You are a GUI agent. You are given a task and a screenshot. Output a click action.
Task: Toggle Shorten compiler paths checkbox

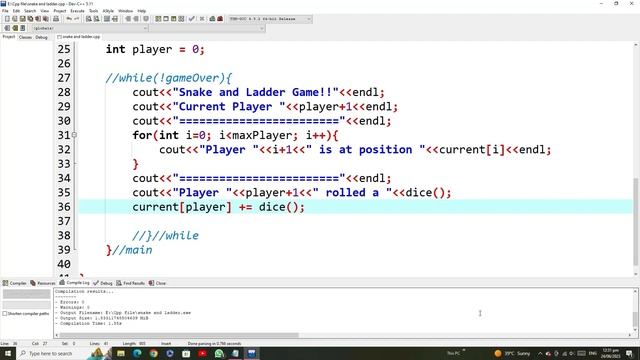(5, 313)
